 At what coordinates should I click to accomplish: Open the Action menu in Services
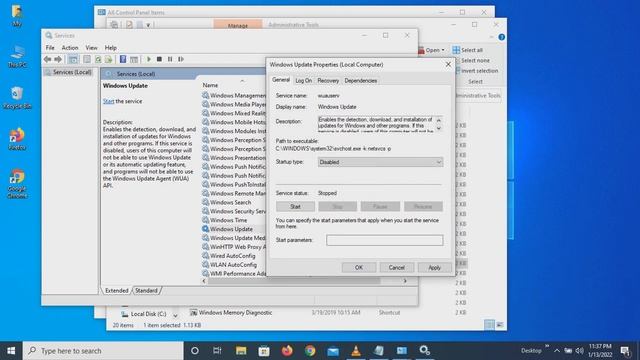click(70, 48)
